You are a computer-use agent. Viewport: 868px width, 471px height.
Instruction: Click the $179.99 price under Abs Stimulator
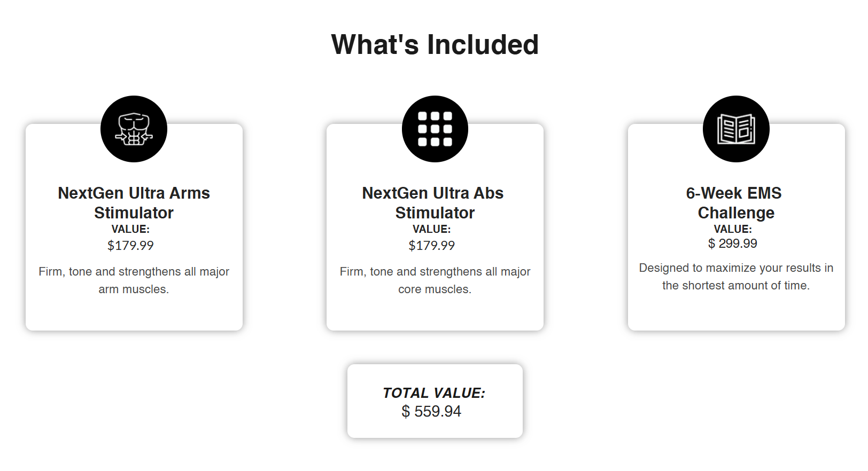(x=432, y=246)
